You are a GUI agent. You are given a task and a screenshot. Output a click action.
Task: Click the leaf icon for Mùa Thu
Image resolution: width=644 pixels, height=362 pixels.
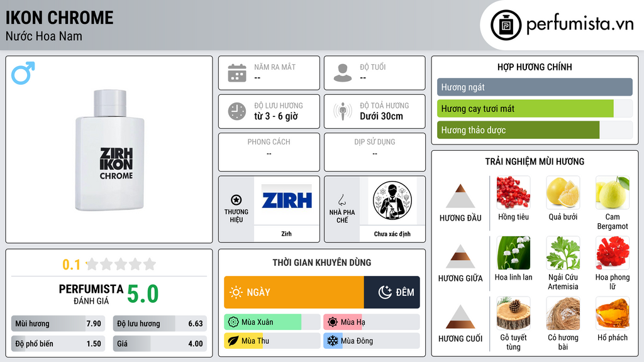[233, 341]
